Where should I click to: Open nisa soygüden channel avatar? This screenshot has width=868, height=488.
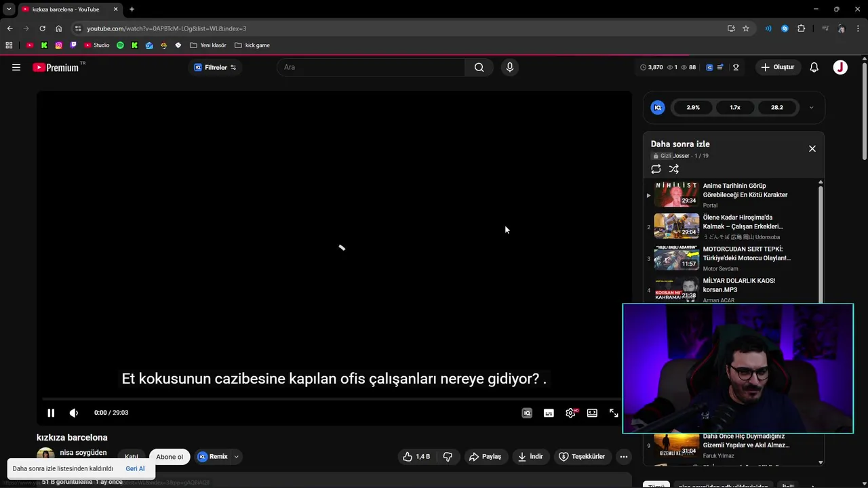coord(45,456)
